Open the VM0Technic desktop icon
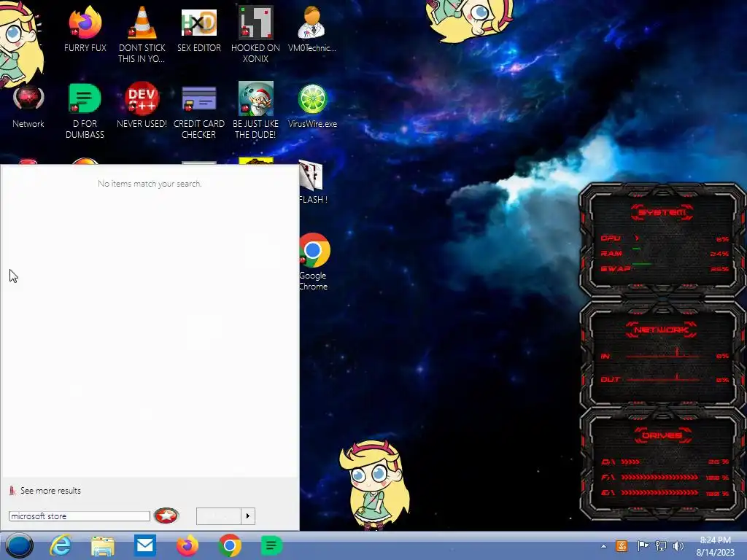 point(312,28)
